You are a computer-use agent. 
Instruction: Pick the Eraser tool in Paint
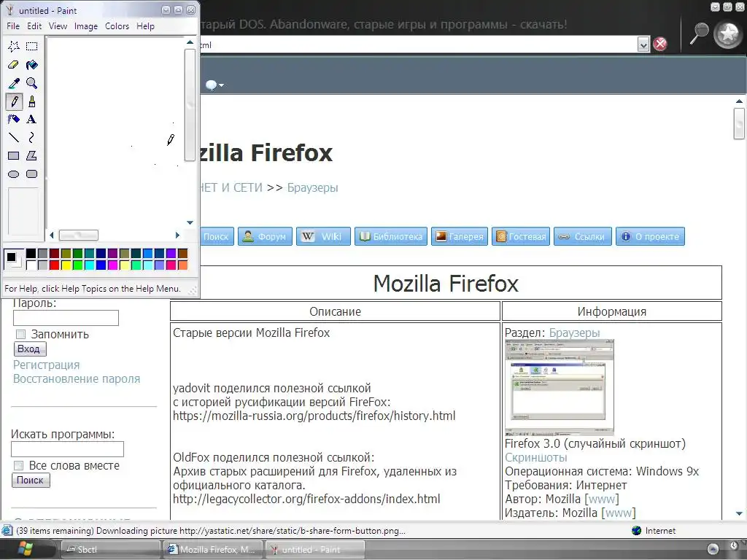tap(14, 65)
